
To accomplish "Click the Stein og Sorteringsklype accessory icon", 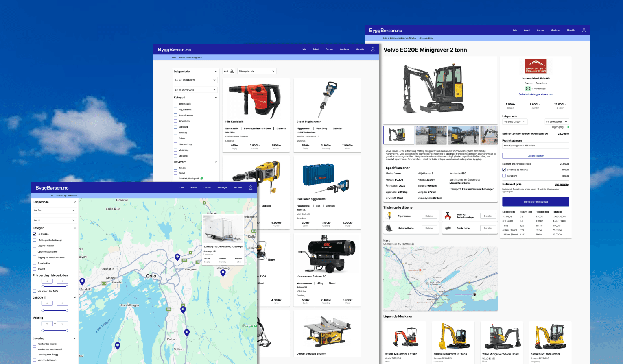I will point(448,216).
